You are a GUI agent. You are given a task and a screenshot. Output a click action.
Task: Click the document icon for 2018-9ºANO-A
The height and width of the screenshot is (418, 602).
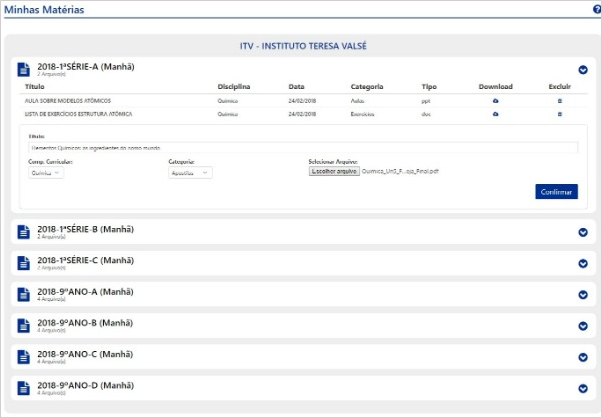[x=24, y=295]
